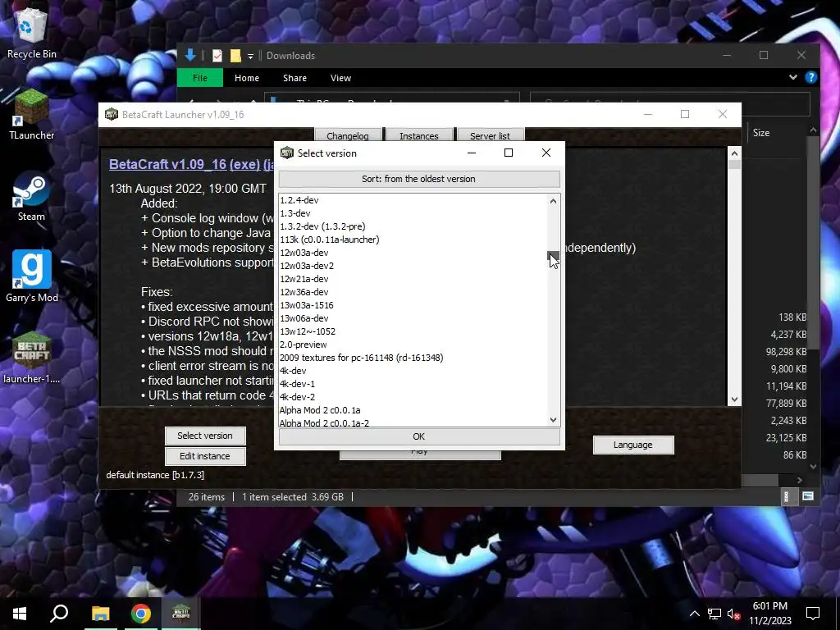840x630 pixels.
Task: Open Changelog tab in BetaCraft
Action: coord(348,135)
